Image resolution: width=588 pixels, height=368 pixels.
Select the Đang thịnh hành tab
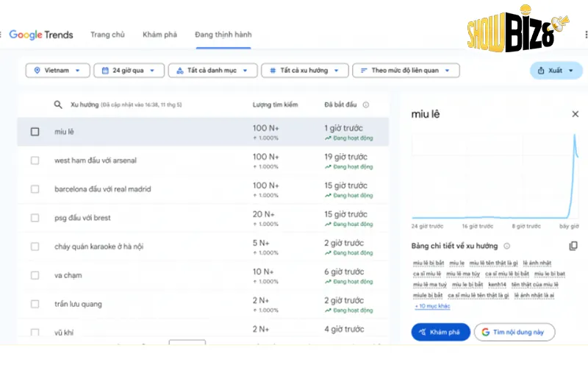(223, 35)
